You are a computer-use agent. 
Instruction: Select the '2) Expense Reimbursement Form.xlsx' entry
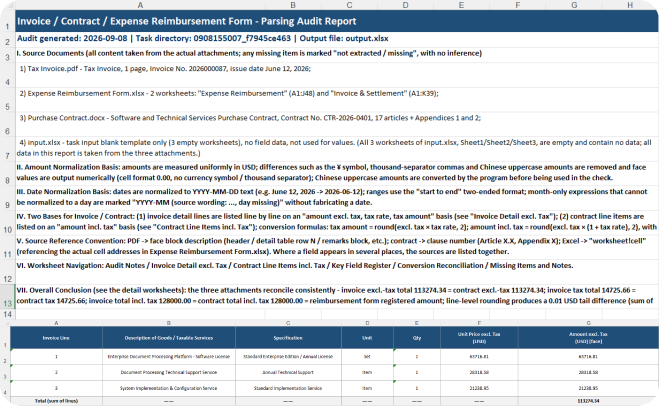(x=229, y=93)
